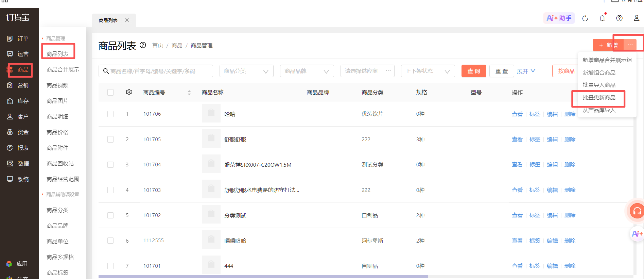Image resolution: width=644 pixels, height=279 pixels.
Task: Click the floating AI+ bubble icon
Action: click(637, 234)
